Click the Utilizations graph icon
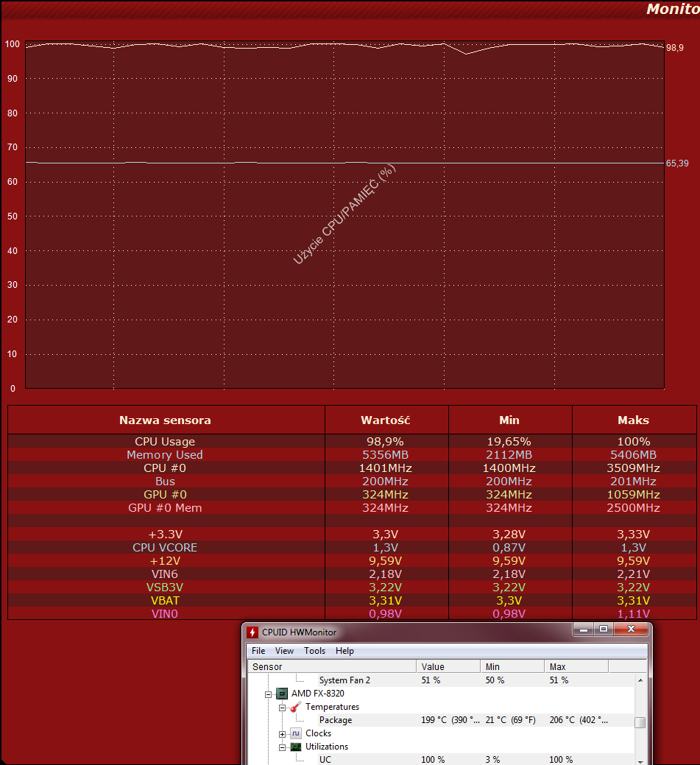 point(296,747)
